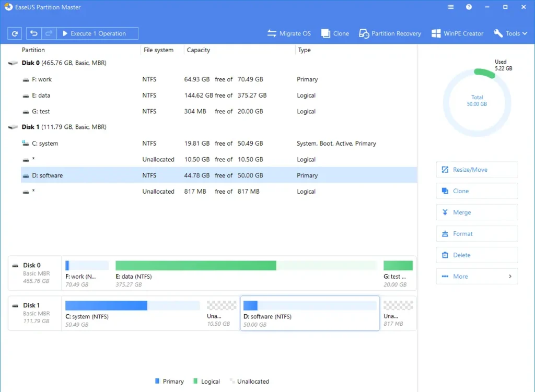Collapse the Disk 1 tree entry
The width and height of the screenshot is (535, 392).
point(12,127)
